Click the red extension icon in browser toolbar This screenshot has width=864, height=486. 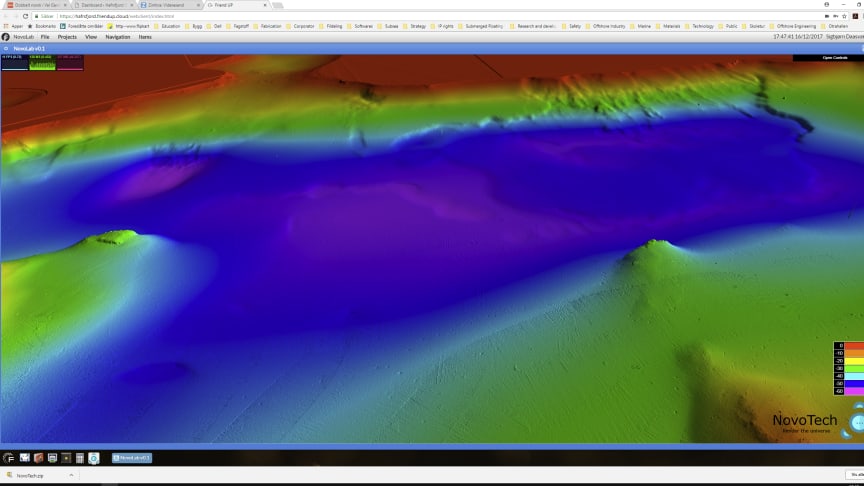point(855,16)
